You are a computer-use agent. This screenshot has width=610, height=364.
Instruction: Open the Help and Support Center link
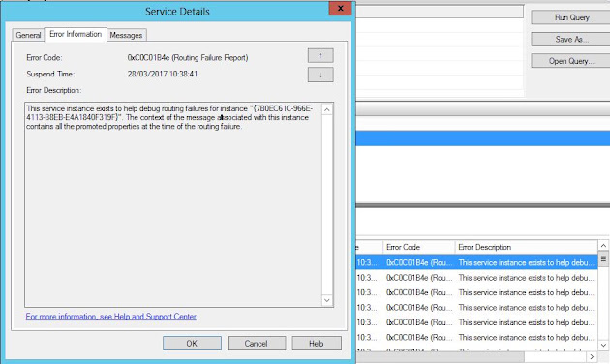pos(111,317)
